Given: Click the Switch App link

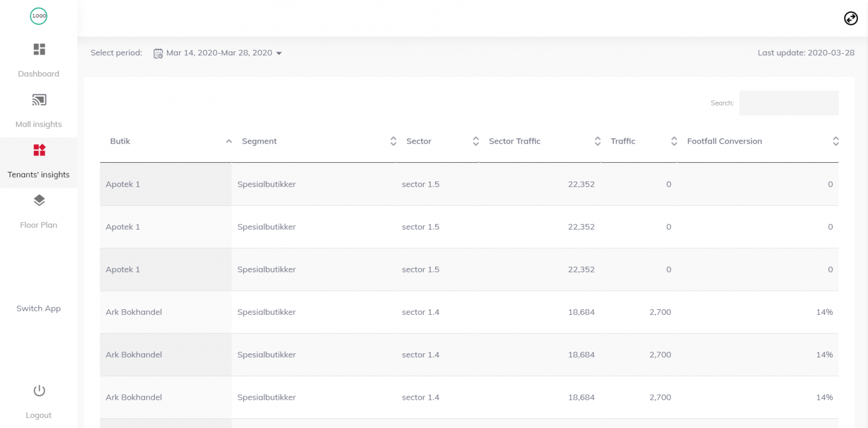Looking at the screenshot, I should (38, 308).
